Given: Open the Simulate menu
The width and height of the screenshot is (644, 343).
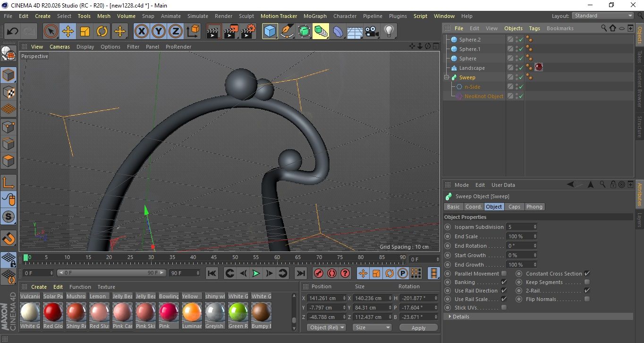Looking at the screenshot, I should coord(197,16).
